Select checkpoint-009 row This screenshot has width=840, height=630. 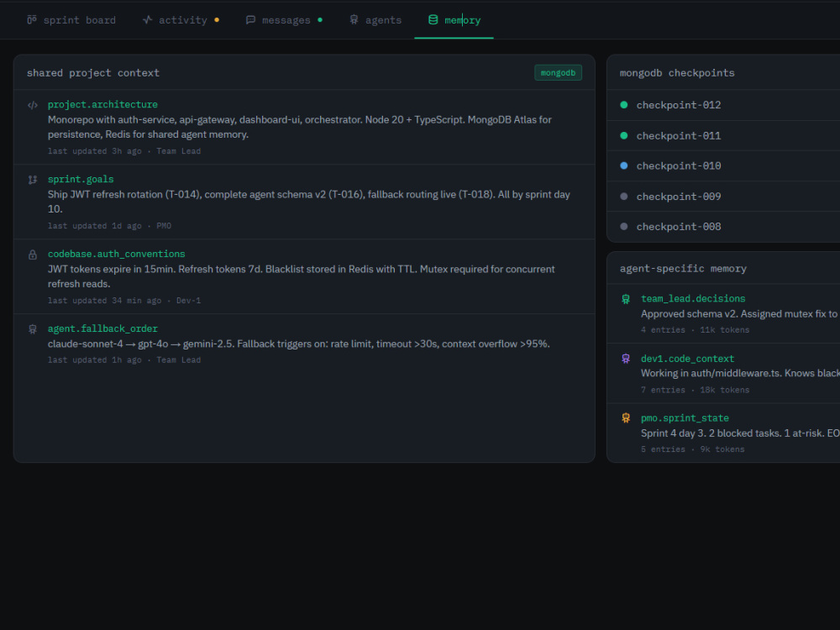(x=723, y=196)
